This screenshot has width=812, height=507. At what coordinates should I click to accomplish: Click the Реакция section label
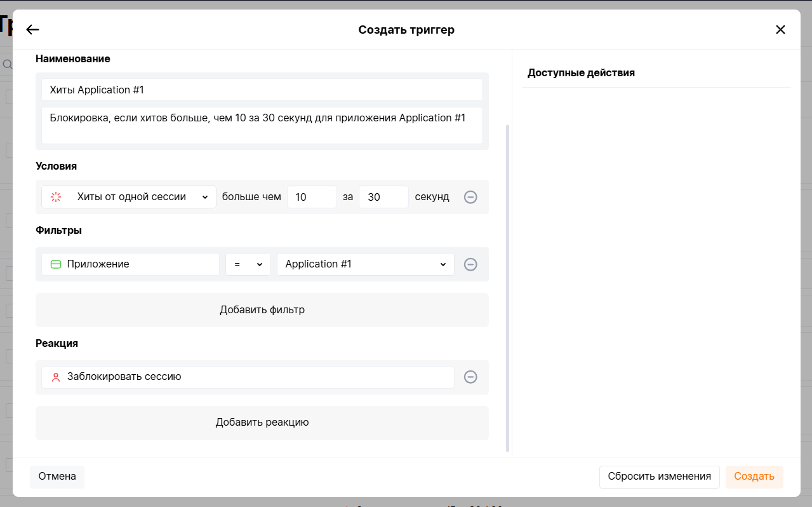tap(57, 343)
